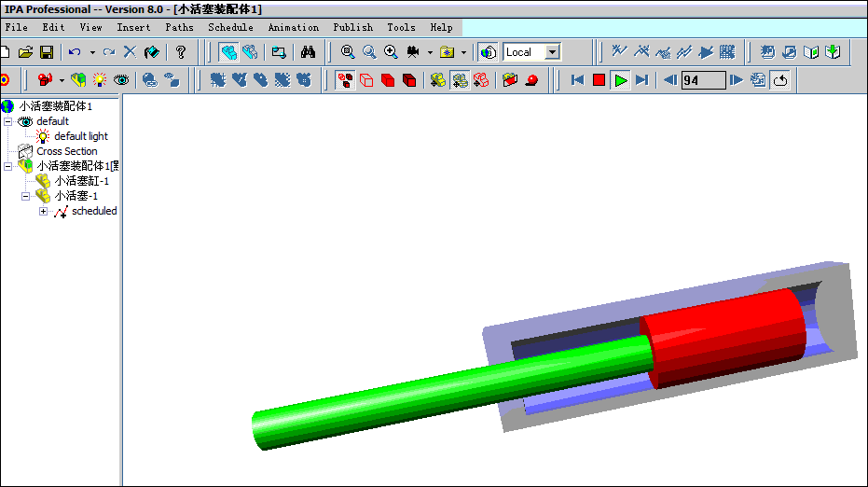Toggle the loop playback button
Image resolution: width=868 pixels, height=487 pixels.
click(x=780, y=80)
